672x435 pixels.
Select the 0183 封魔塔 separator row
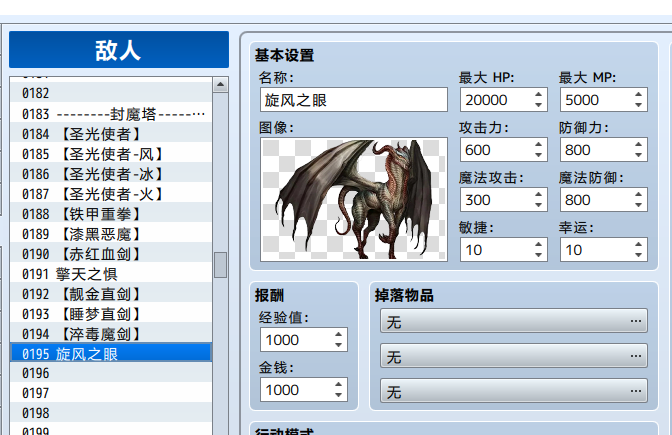111,114
